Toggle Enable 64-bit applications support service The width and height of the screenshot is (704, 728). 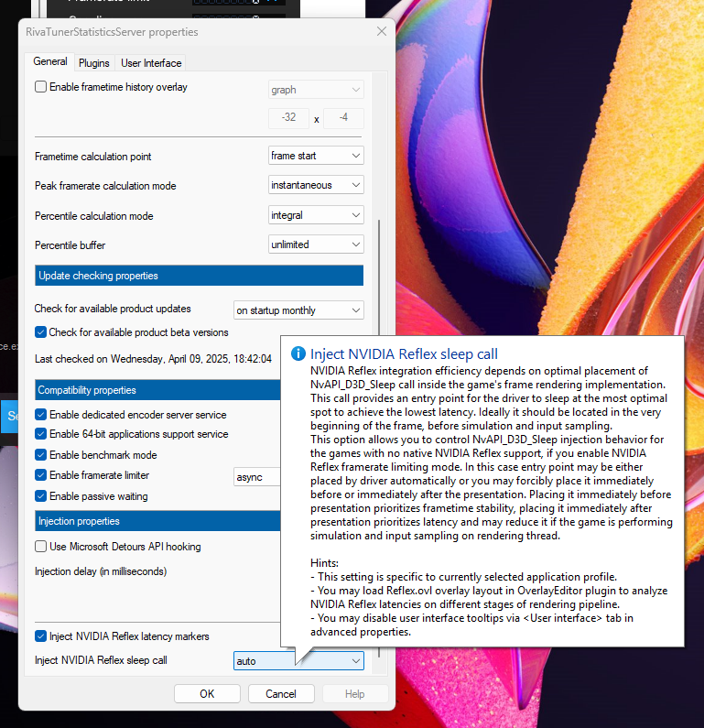point(41,434)
